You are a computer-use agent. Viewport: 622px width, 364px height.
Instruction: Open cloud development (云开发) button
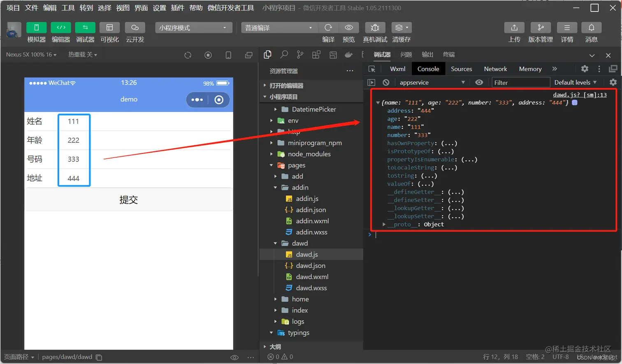tap(135, 28)
